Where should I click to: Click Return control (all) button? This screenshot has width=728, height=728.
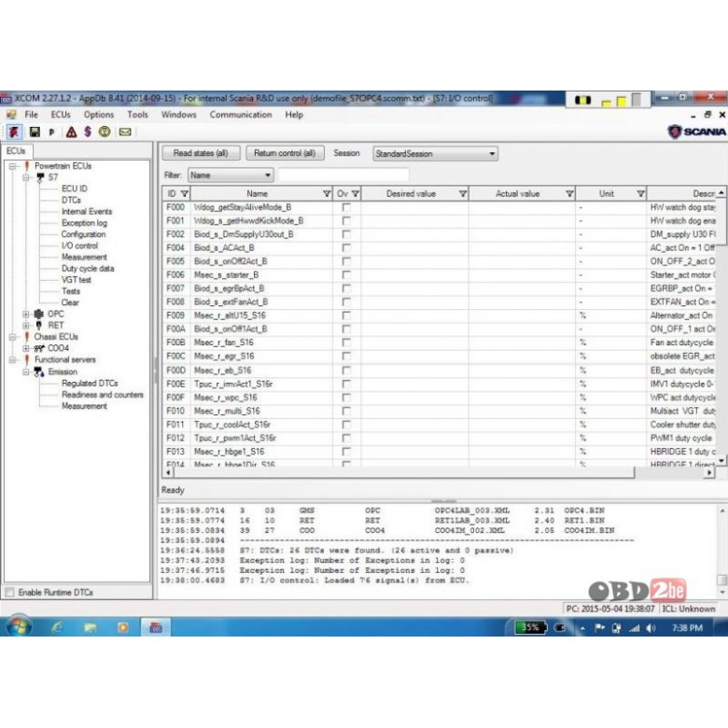click(x=285, y=153)
